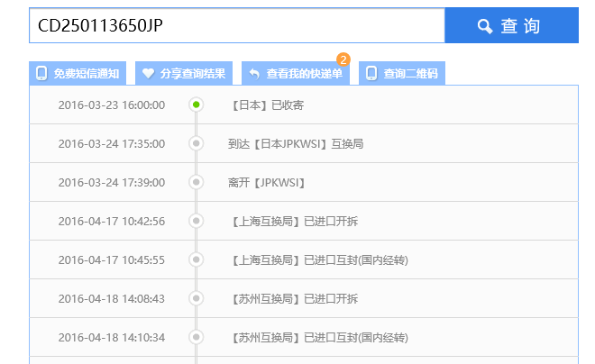
Task: Select 【上海互换局】已进口开拆 status text
Action: point(293,221)
